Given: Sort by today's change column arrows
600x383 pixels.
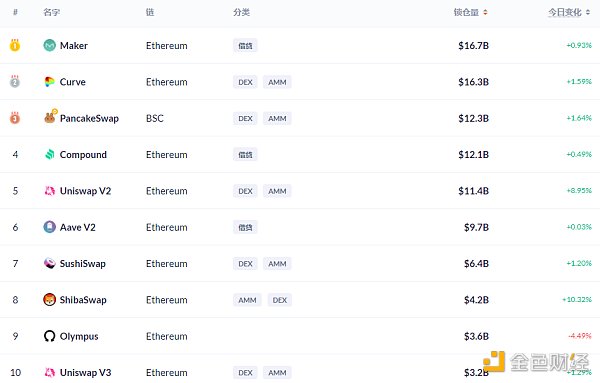Looking at the screenshot, I should pos(588,13).
